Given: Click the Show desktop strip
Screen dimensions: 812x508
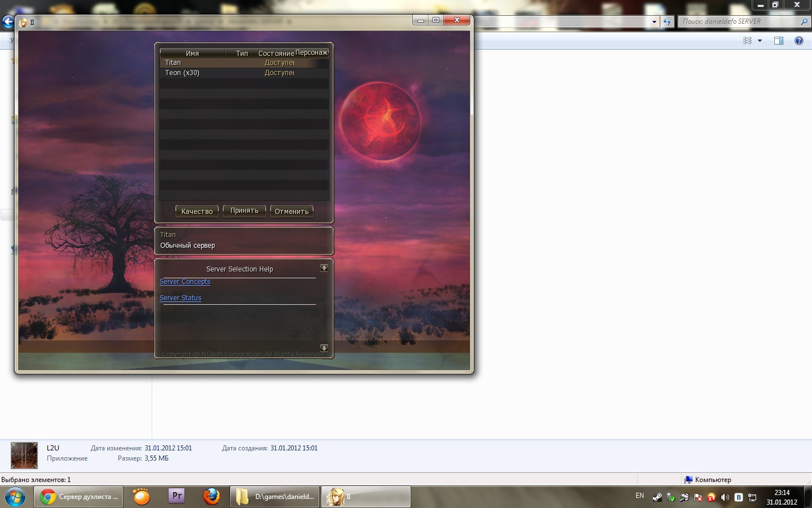Looking at the screenshot, I should coord(807,497).
